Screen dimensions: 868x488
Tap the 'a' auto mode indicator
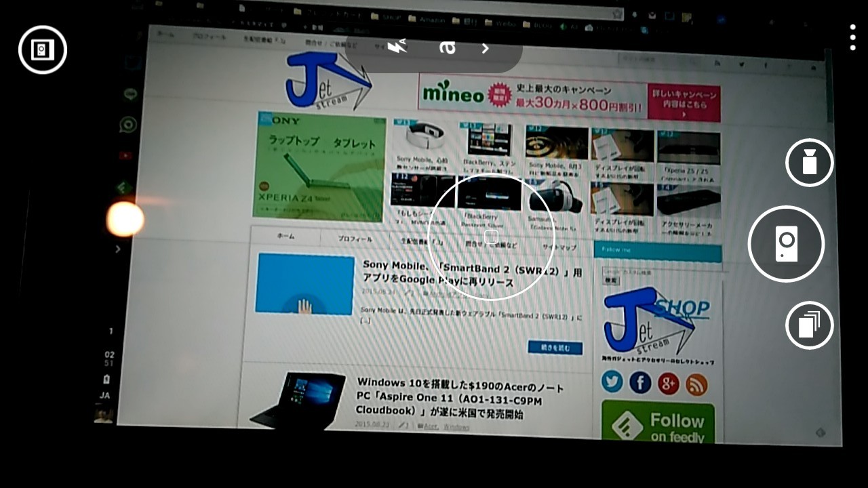click(x=447, y=47)
